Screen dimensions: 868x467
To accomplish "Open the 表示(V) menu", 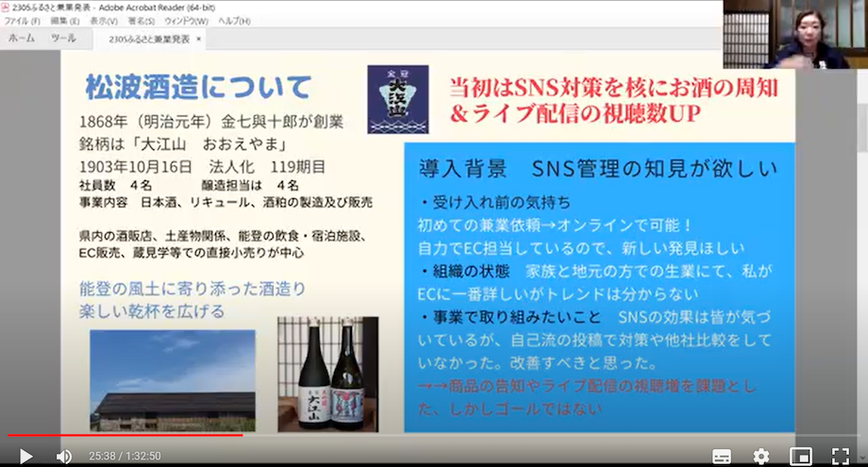I will point(104,21).
